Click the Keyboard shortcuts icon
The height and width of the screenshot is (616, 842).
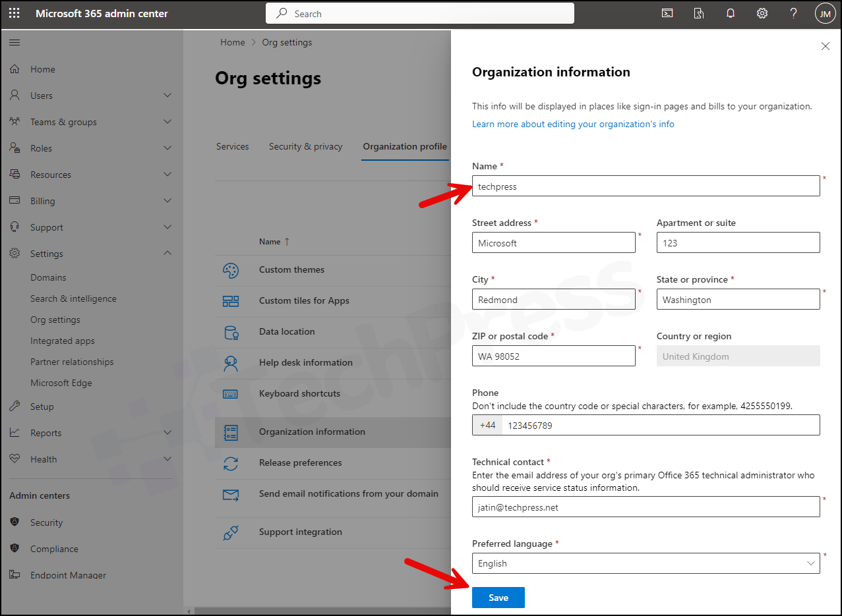point(231,394)
